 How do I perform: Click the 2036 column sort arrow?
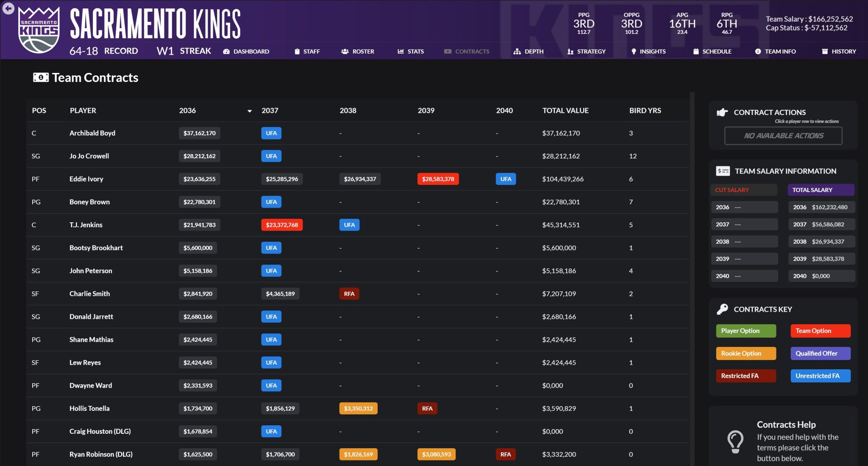250,111
